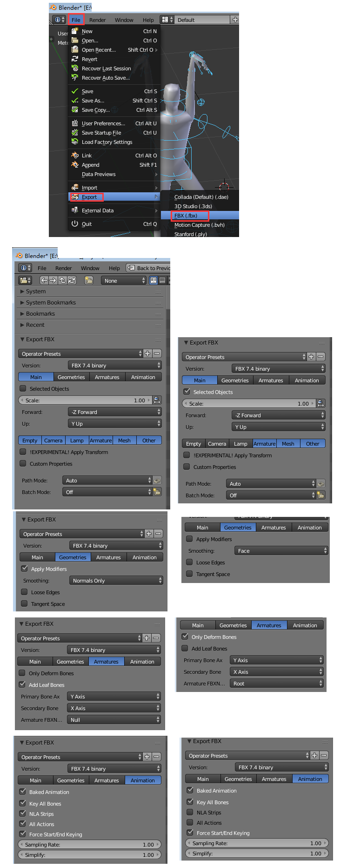Go to next folder with forward arrow

[53, 280]
